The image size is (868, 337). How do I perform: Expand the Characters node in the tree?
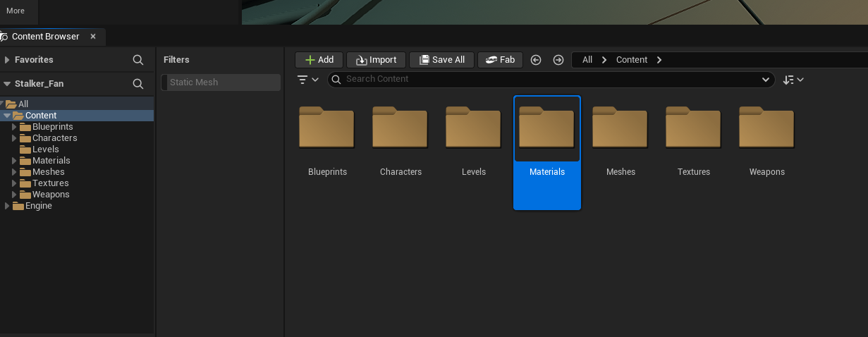tap(14, 138)
